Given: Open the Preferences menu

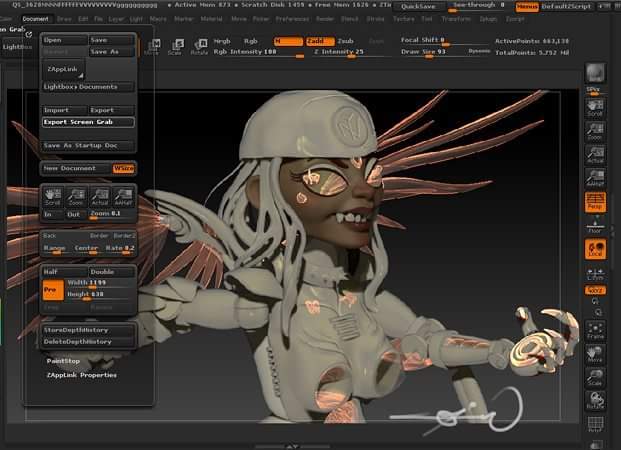Looking at the screenshot, I should pyautogui.click(x=292, y=19).
